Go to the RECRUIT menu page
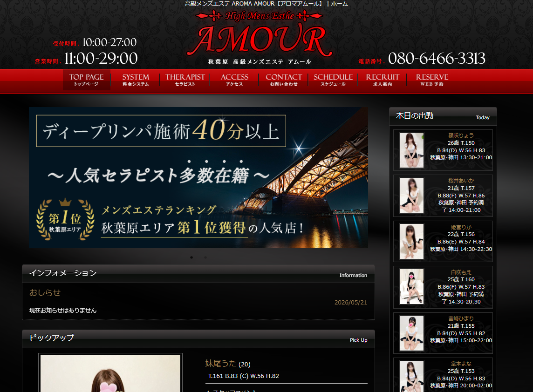This screenshot has height=392, width=533. (383, 80)
